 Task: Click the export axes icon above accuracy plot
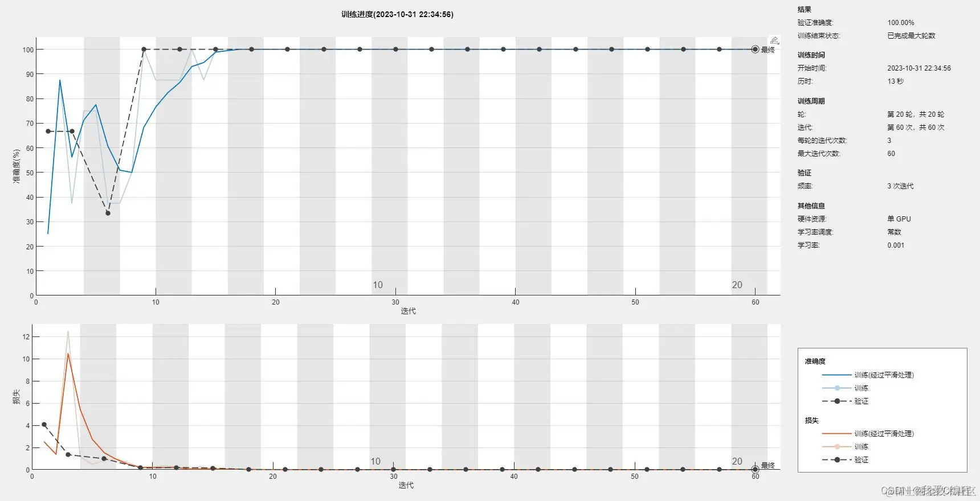tap(774, 40)
